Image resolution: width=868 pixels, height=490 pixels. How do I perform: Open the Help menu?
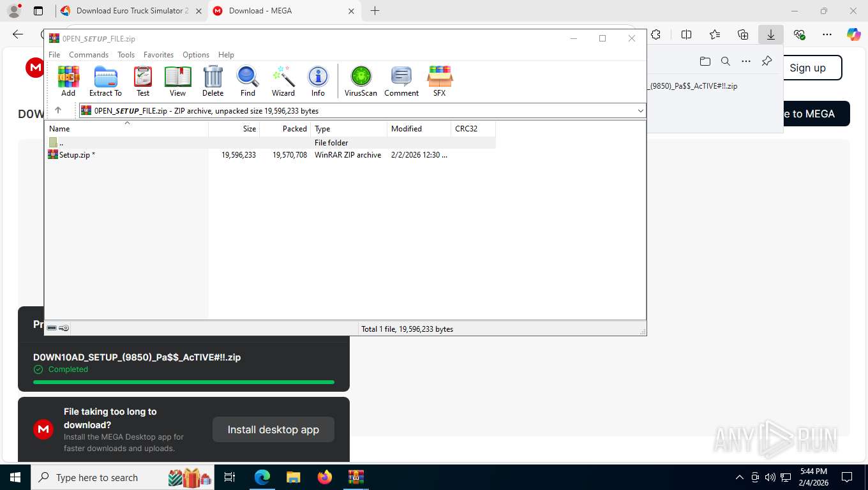coord(226,55)
